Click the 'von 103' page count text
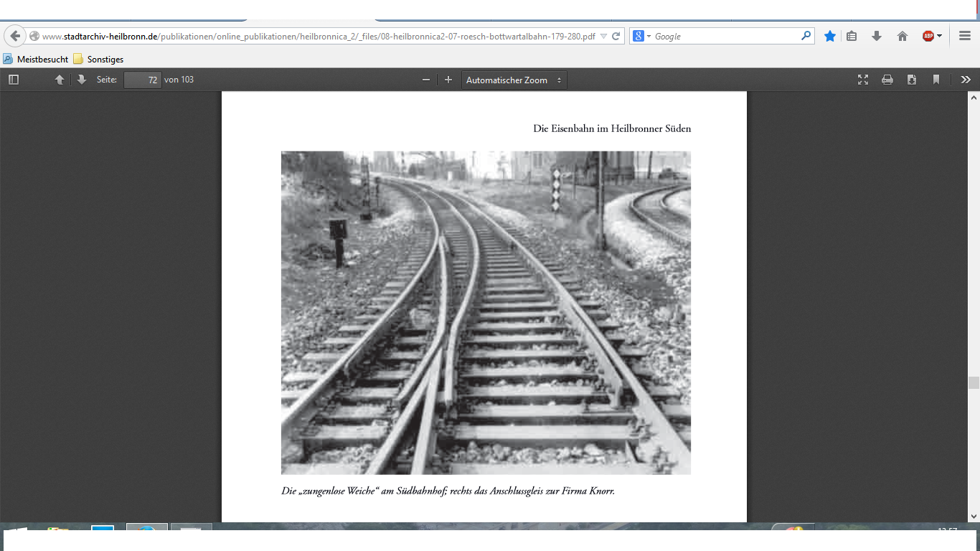Viewport: 980px width, 551px height. pyautogui.click(x=179, y=80)
